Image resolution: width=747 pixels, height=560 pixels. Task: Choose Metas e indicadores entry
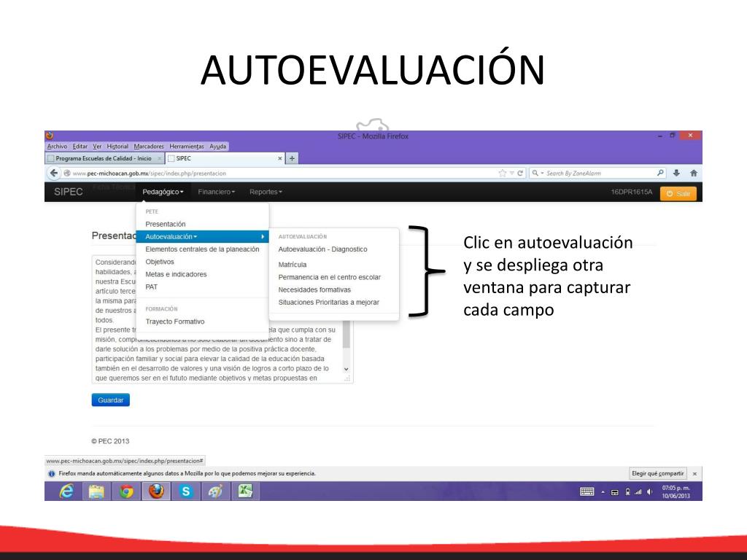click(176, 274)
